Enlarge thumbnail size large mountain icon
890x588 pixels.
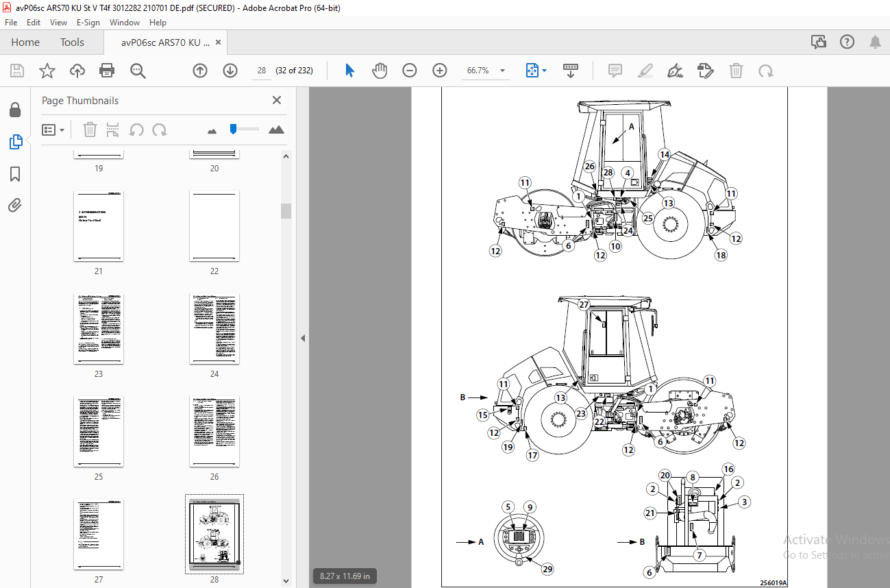click(x=276, y=130)
